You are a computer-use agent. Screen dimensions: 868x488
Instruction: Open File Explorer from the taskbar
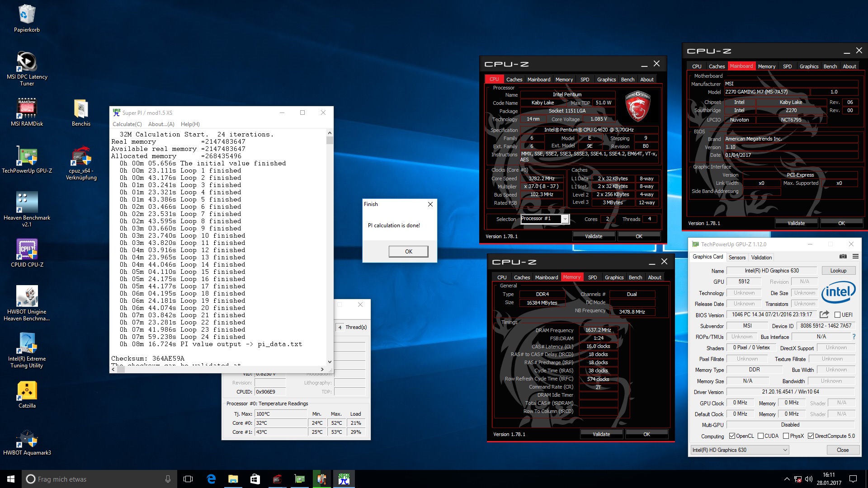click(233, 479)
